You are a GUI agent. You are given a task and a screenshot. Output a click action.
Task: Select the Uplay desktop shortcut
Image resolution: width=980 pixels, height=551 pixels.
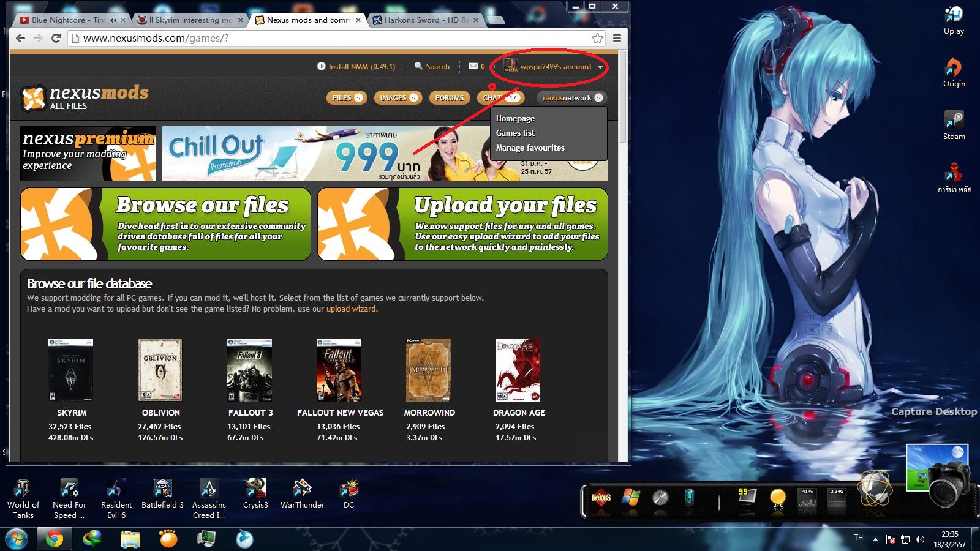(x=954, y=20)
